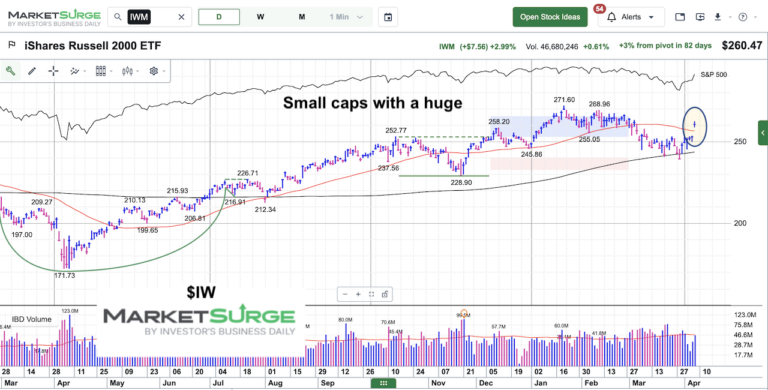Switch to the weekly W timeframe

pyautogui.click(x=261, y=17)
